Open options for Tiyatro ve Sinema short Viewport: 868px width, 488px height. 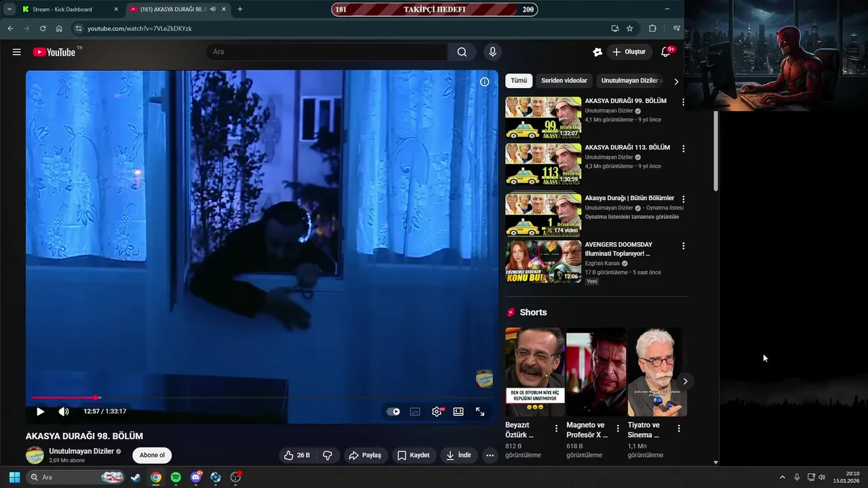pos(679,428)
